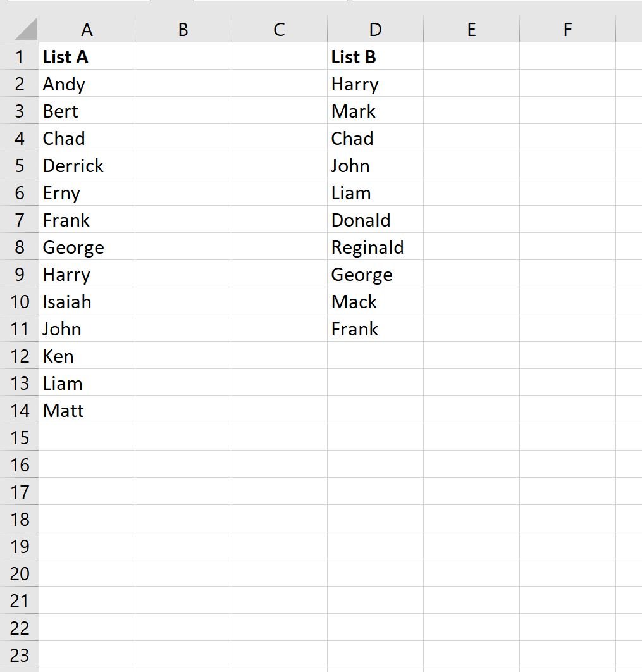Click the Ken cell in column A

point(87,355)
